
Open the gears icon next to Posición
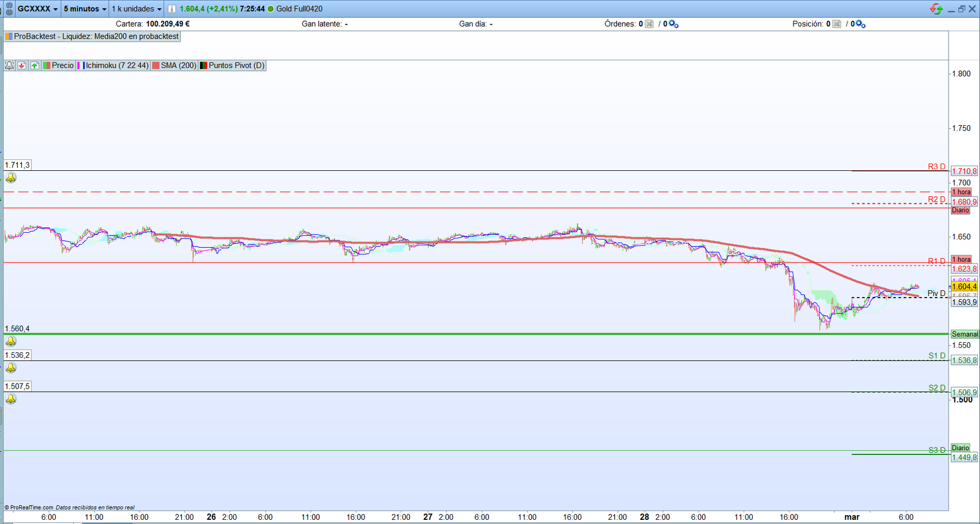(x=861, y=24)
